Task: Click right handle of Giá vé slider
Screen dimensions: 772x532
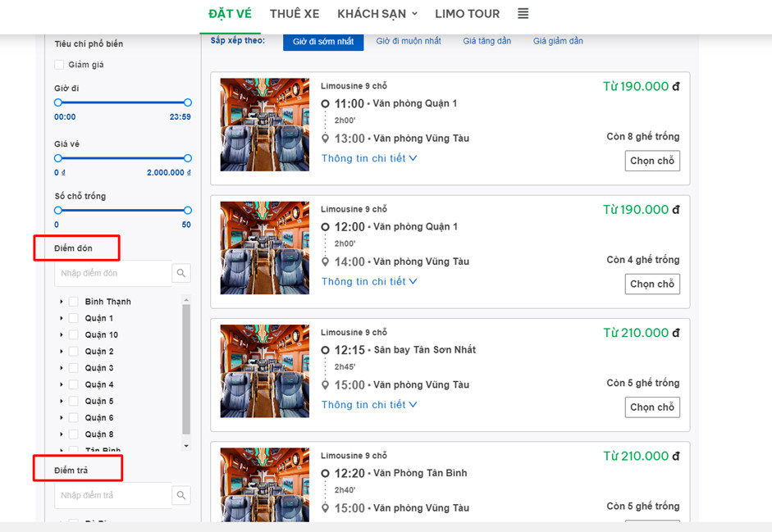Action: tap(188, 158)
